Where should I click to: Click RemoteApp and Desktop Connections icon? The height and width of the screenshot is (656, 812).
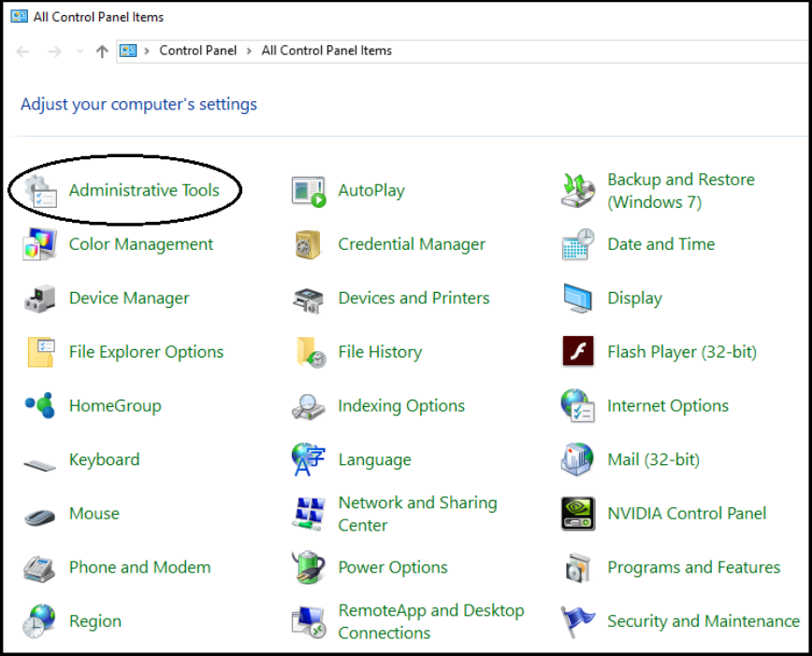click(309, 622)
